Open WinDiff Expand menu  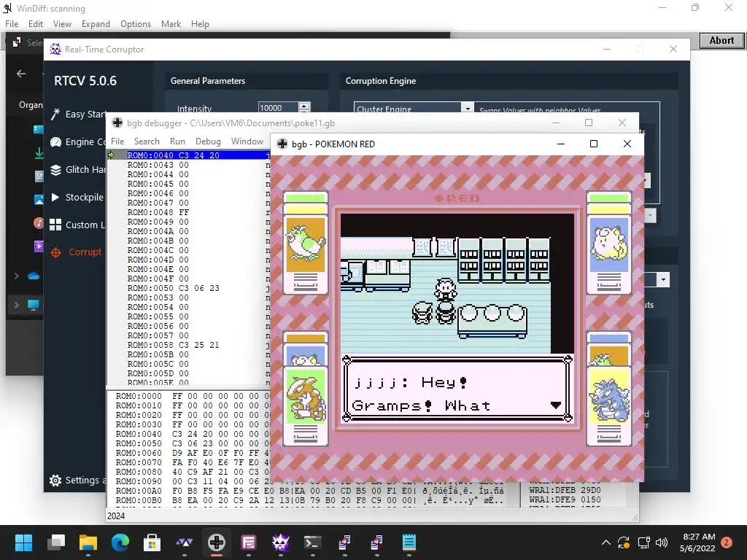point(96,24)
